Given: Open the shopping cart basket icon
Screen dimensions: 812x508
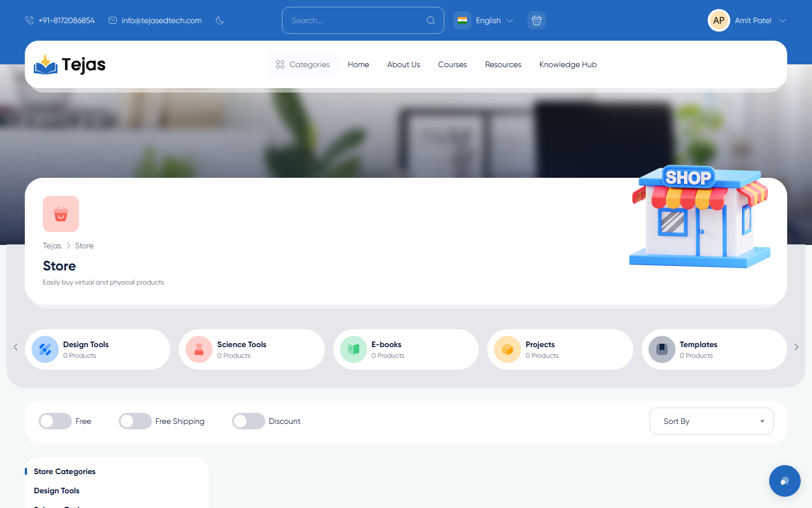Looking at the screenshot, I should (537, 20).
